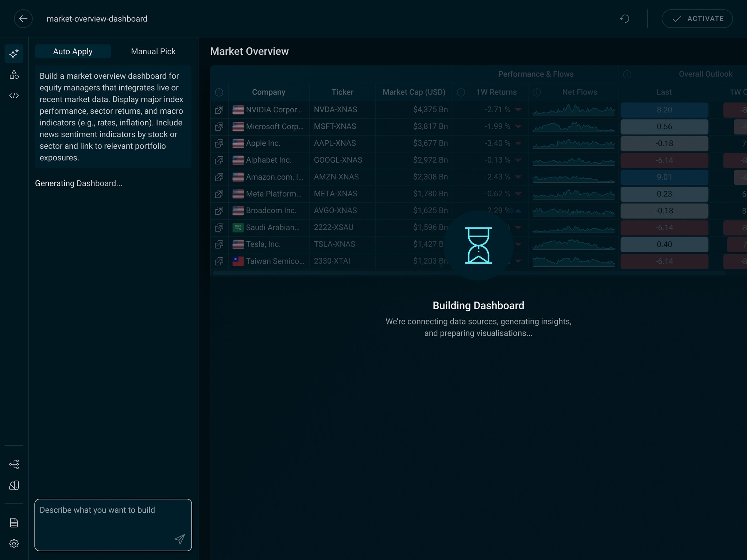Open settings gear in sidebar
This screenshot has height=560, width=747.
[14, 544]
